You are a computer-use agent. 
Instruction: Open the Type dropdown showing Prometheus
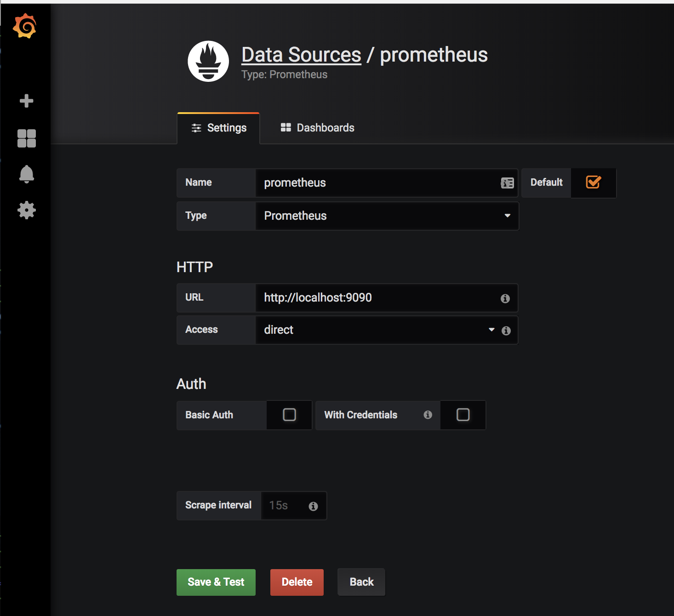387,216
